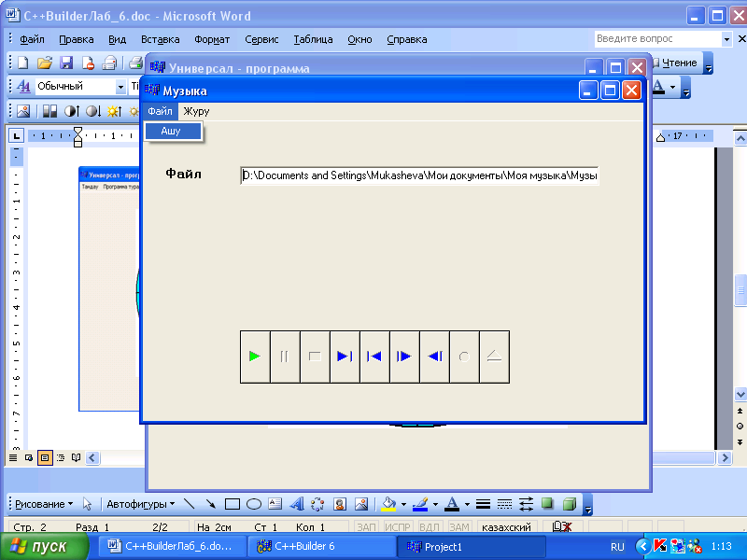The height and width of the screenshot is (560, 747).
Task: Open the Файл menu in Музыка window
Action: click(x=160, y=111)
